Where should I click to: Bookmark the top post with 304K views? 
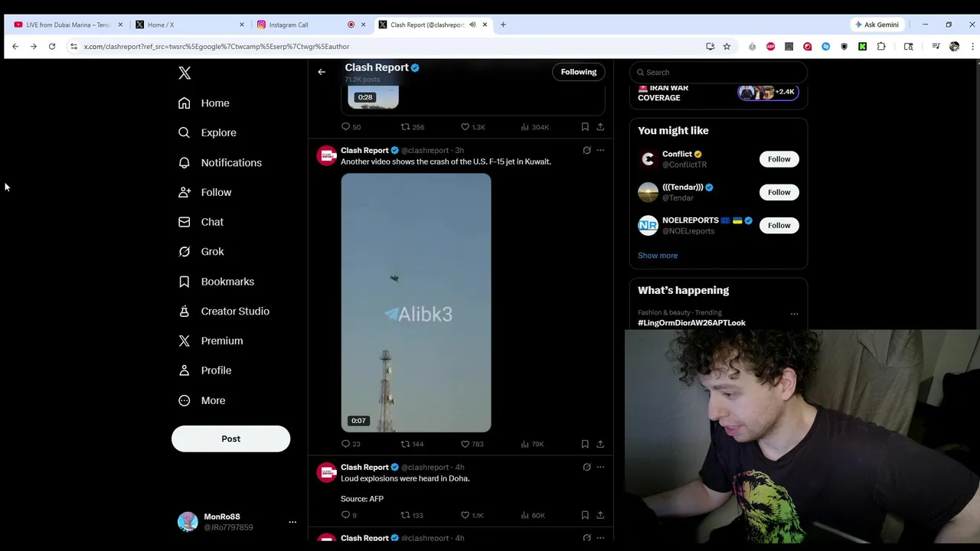[585, 127]
